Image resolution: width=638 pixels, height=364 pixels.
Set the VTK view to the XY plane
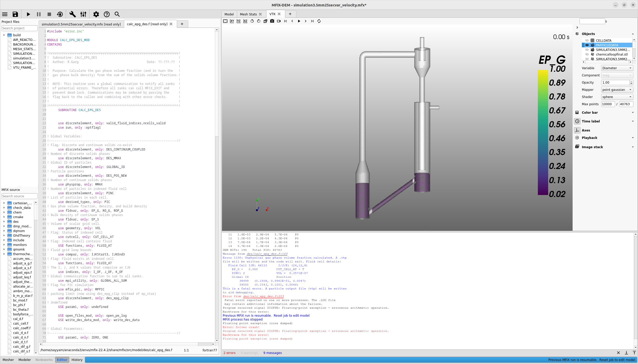232,21
